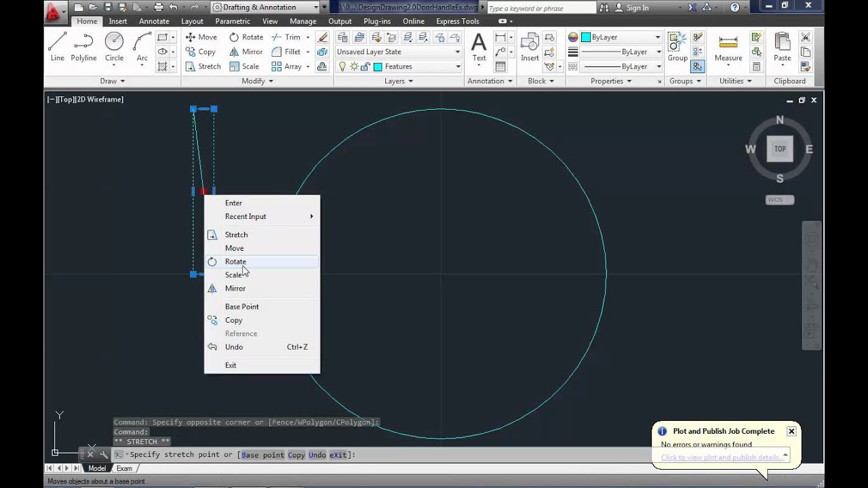Choose Rotate from the context menu
This screenshot has width=868, height=488.
[x=235, y=262]
